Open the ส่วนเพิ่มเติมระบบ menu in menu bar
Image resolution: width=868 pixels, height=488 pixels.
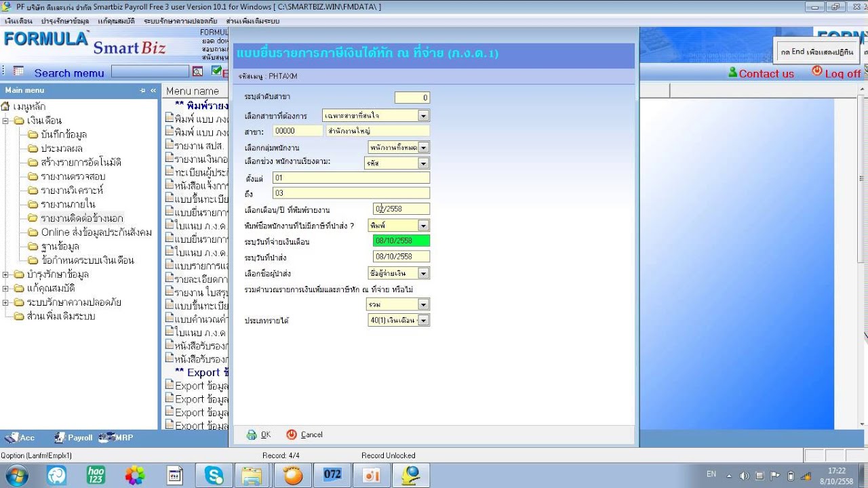click(x=253, y=21)
